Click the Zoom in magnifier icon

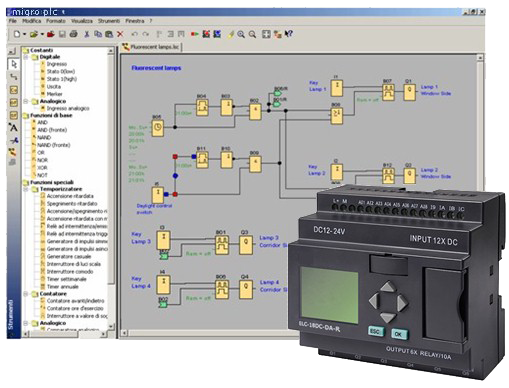pyautogui.click(x=241, y=34)
